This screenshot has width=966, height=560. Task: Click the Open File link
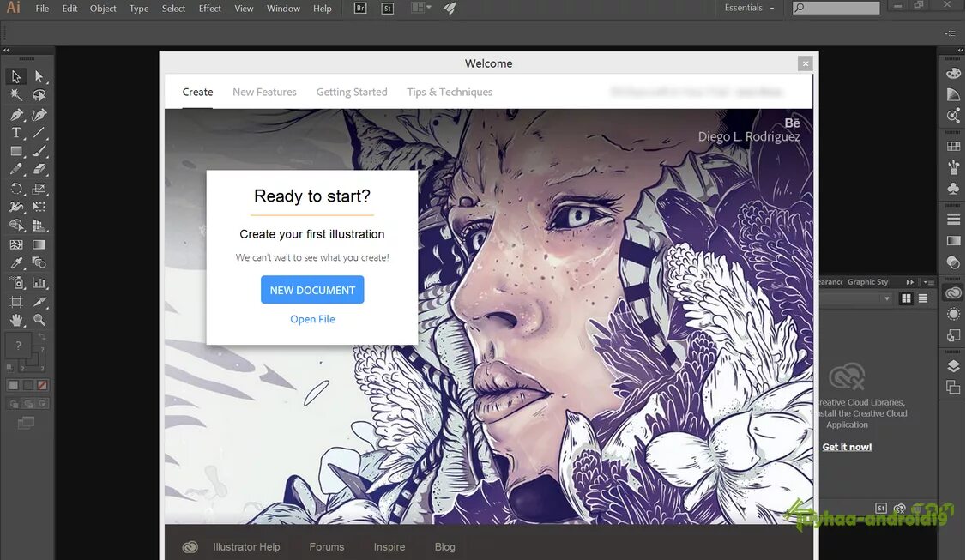[x=312, y=319]
